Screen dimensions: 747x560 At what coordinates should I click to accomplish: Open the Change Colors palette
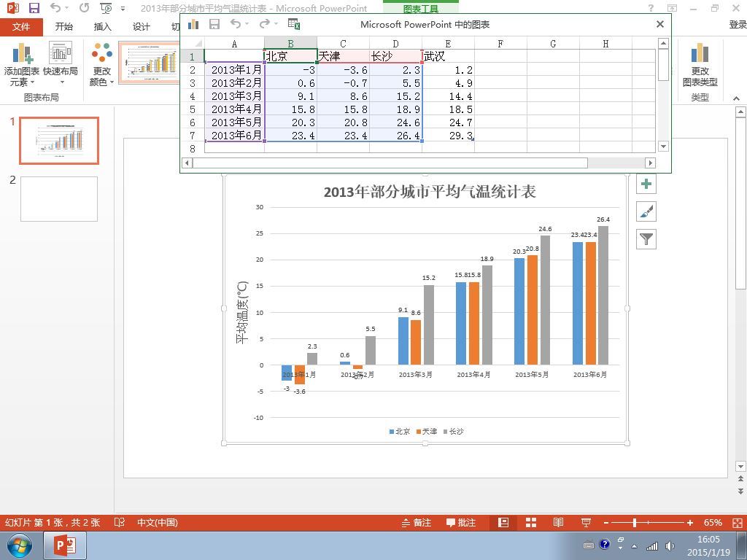pos(102,64)
